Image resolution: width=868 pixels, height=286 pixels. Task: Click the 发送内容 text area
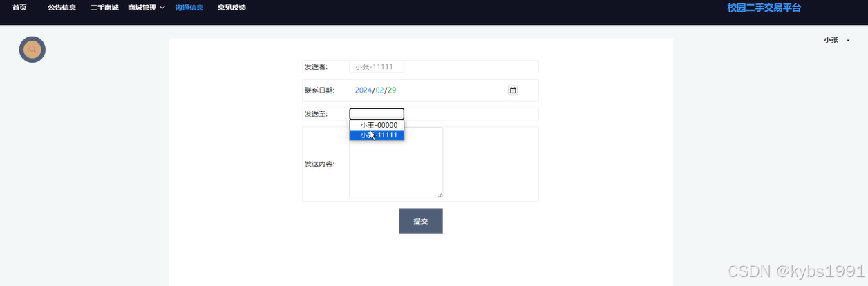396,163
